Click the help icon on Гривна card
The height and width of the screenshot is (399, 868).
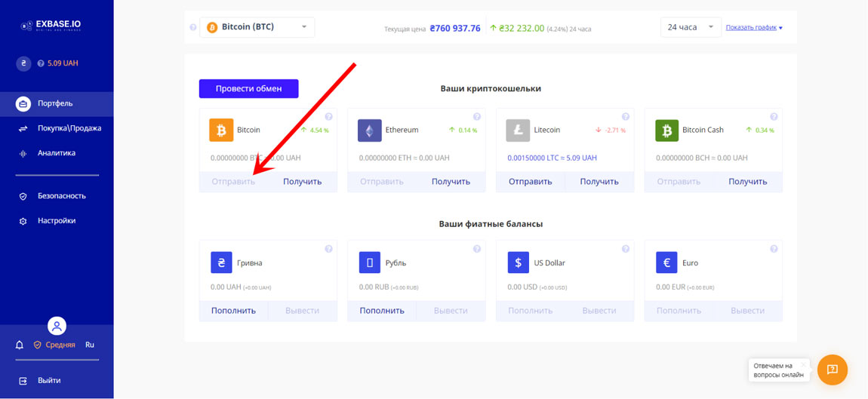pyautogui.click(x=329, y=249)
